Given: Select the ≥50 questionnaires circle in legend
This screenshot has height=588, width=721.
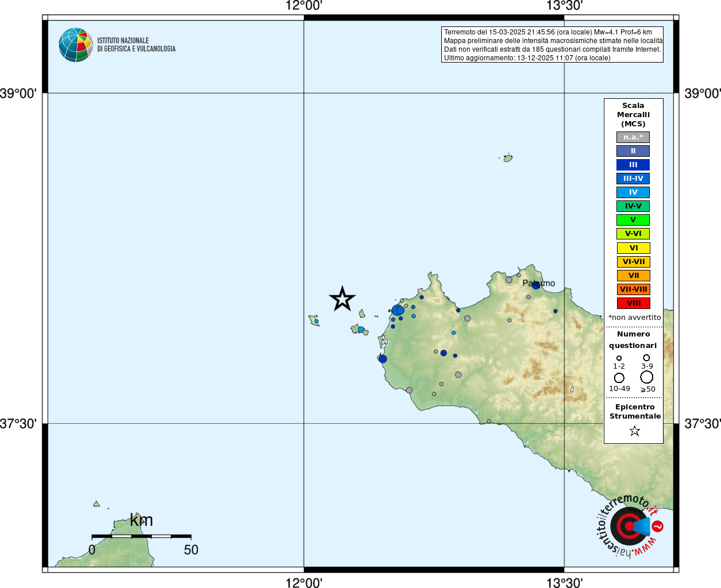Looking at the screenshot, I should click(x=647, y=377).
